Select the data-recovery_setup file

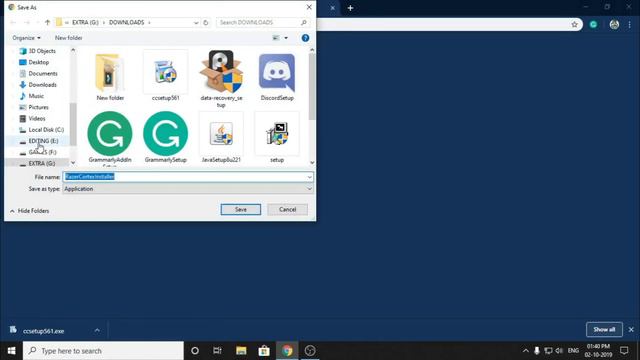point(221,79)
